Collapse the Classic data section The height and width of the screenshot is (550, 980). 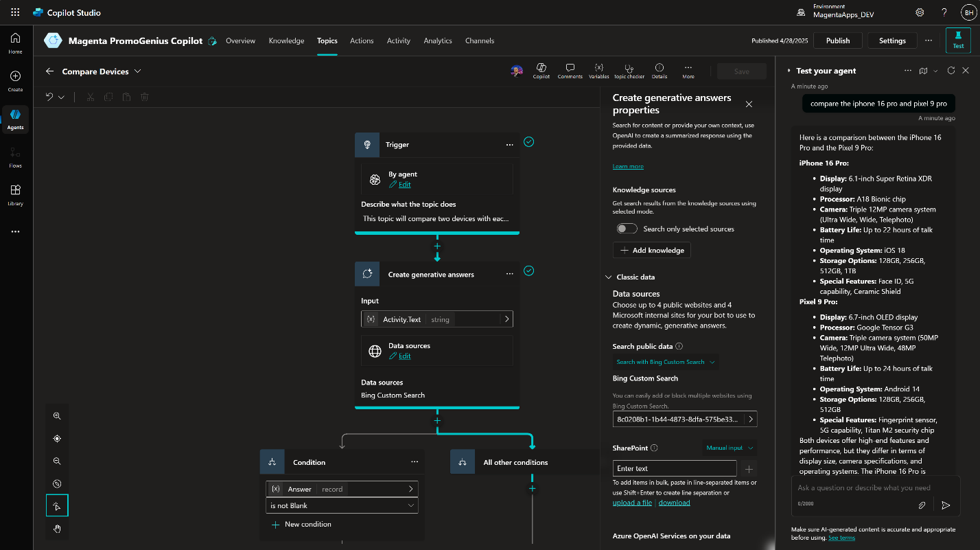[608, 277]
